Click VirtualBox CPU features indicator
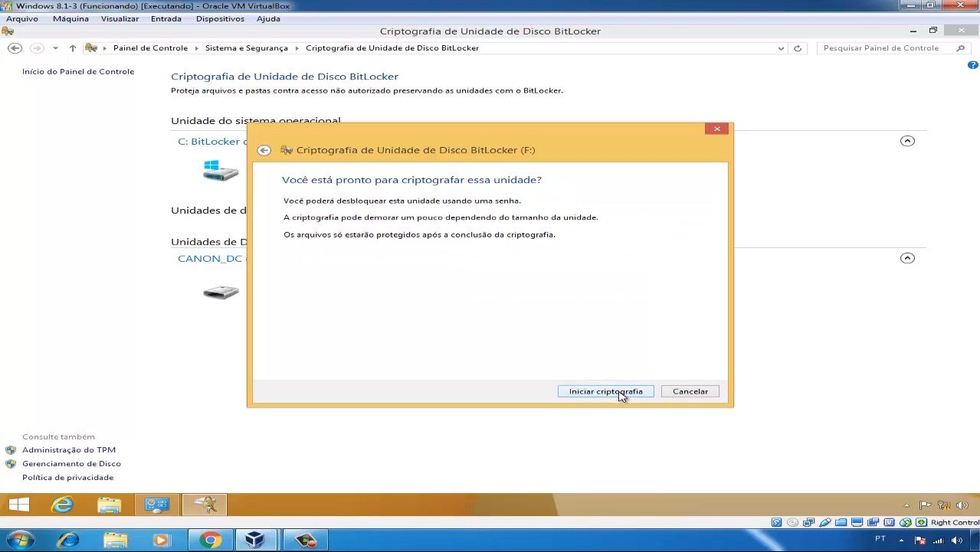 (889, 523)
